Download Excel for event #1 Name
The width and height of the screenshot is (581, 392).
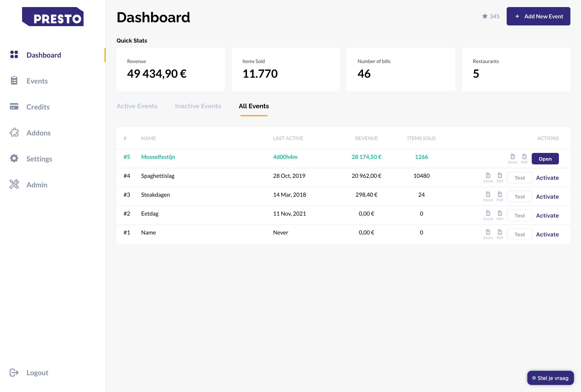point(488,234)
